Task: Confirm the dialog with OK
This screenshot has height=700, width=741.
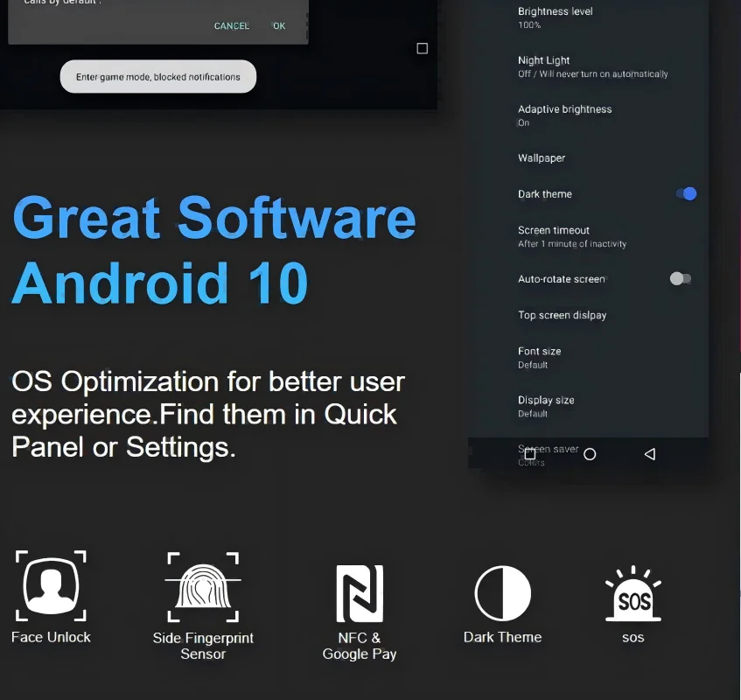Action: point(279,26)
